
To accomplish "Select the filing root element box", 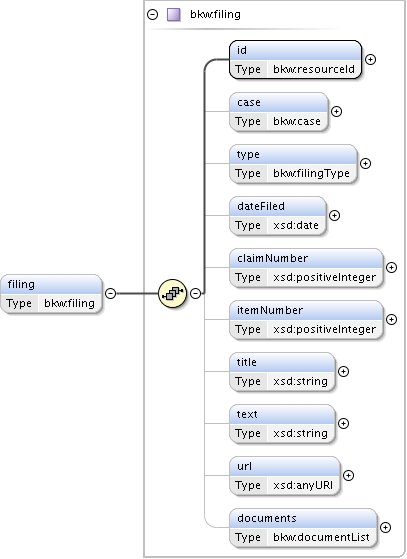I will [x=51, y=294].
